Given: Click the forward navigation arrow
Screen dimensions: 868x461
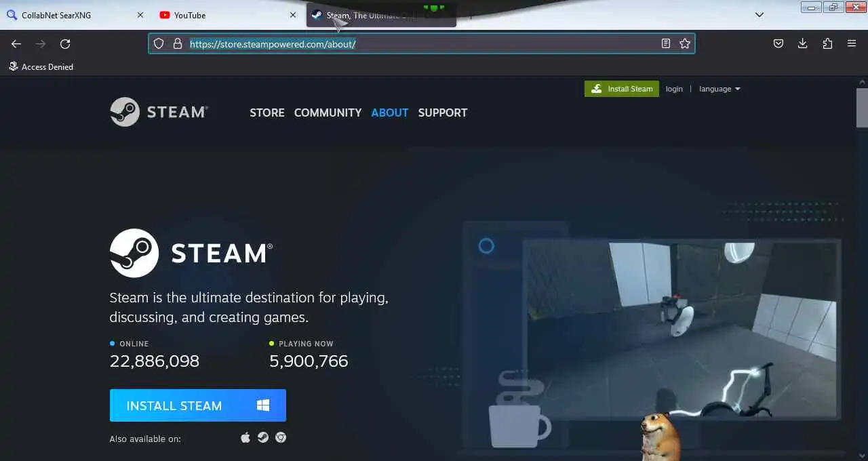Looking at the screenshot, I should (x=41, y=43).
